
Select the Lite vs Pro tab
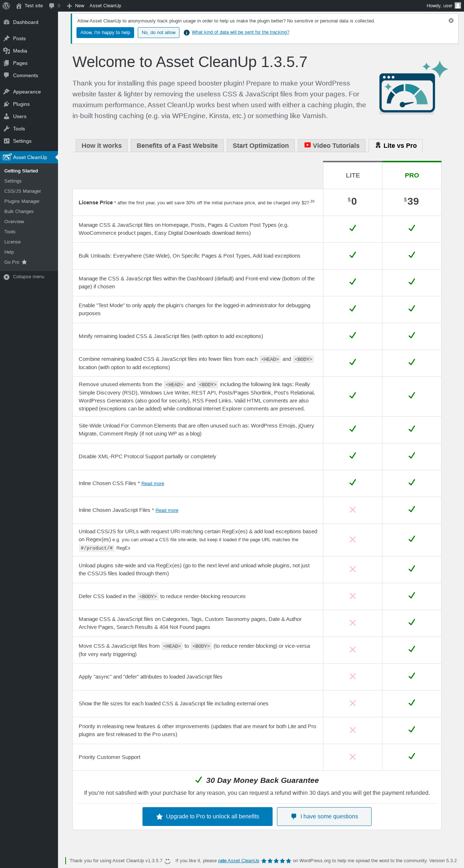(x=395, y=146)
